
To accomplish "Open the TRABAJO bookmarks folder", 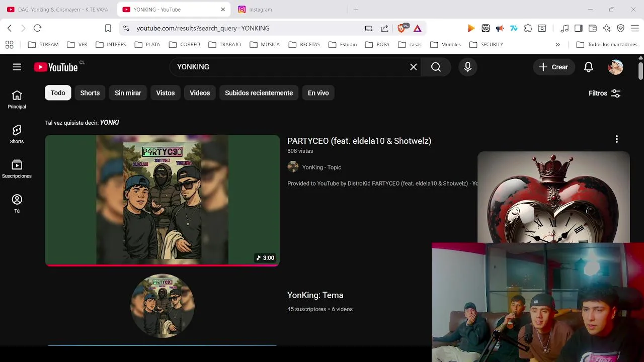I will [224, 45].
